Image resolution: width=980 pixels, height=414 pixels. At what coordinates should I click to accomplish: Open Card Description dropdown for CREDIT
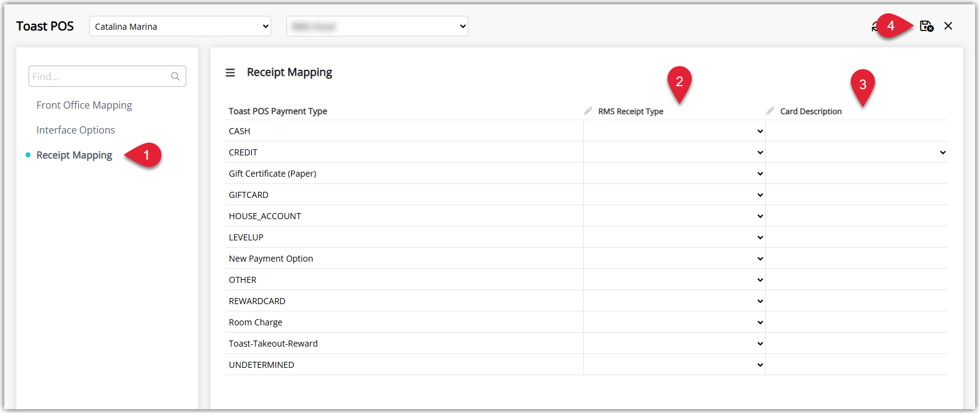[857, 152]
